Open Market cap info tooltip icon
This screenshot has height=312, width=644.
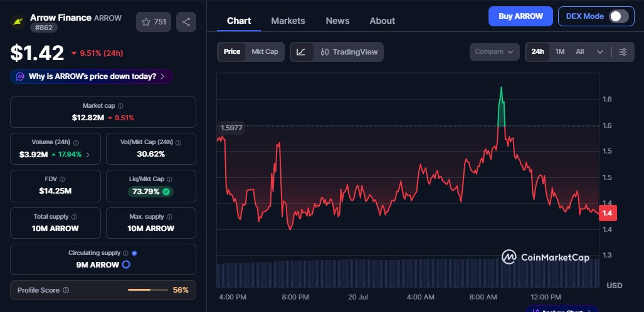pos(120,106)
